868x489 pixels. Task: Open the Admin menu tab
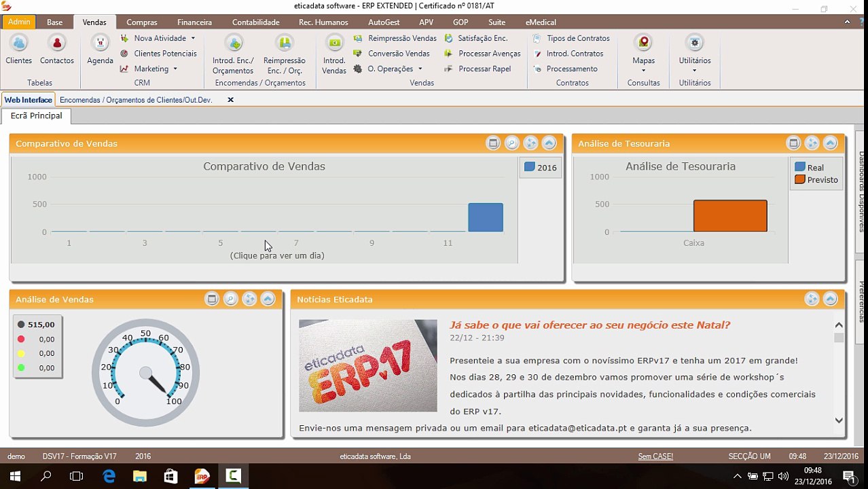click(19, 22)
